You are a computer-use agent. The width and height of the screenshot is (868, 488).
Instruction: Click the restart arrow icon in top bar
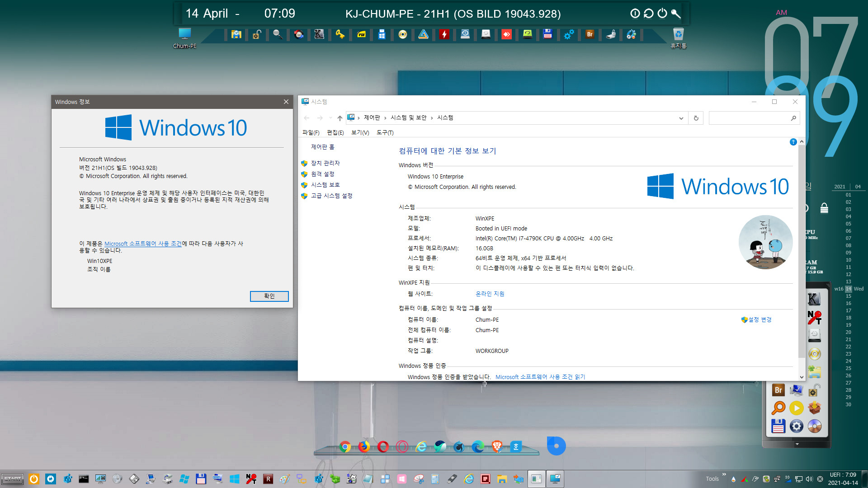pos(648,14)
